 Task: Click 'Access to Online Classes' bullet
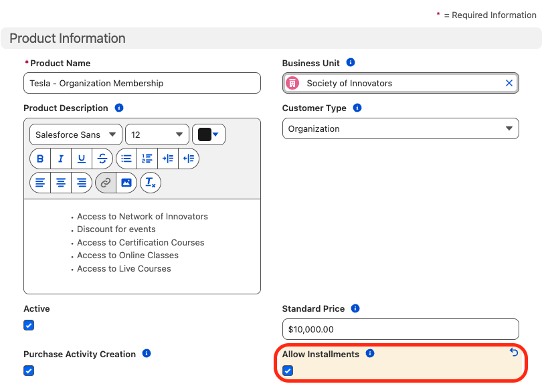click(x=128, y=255)
